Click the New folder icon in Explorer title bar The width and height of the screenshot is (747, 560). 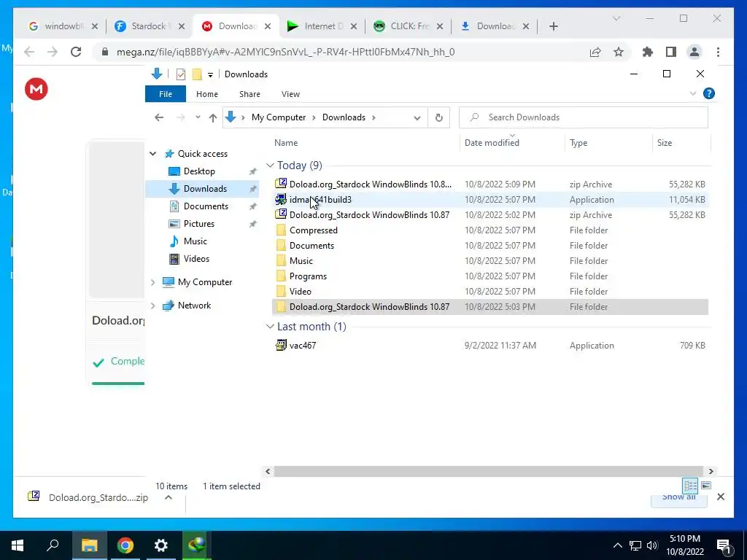[x=197, y=74]
